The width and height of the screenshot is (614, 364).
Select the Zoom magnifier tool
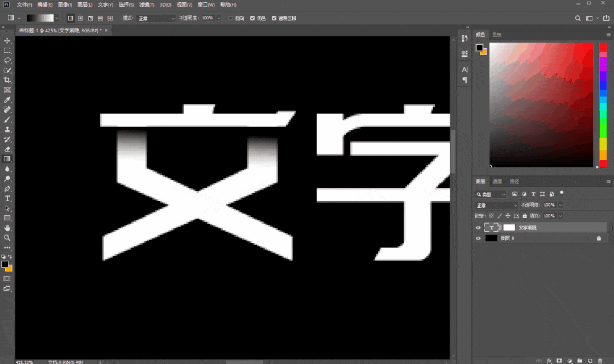(7, 237)
